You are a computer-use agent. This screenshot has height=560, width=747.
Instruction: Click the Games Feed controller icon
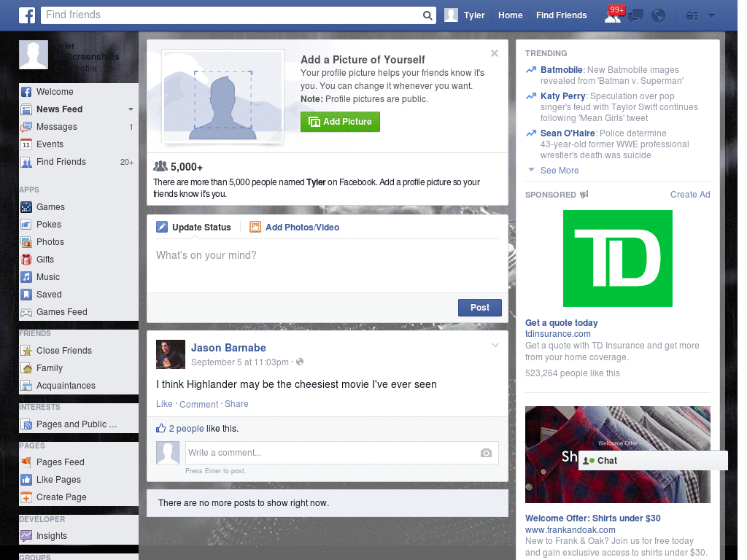point(26,312)
